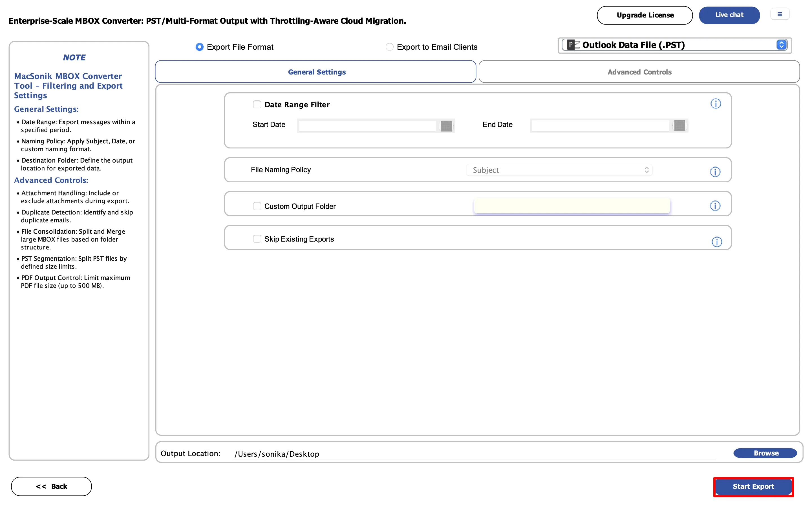Click the Custom Output Folder path field
Image resolution: width=812 pixels, height=508 pixels.
pos(572,205)
